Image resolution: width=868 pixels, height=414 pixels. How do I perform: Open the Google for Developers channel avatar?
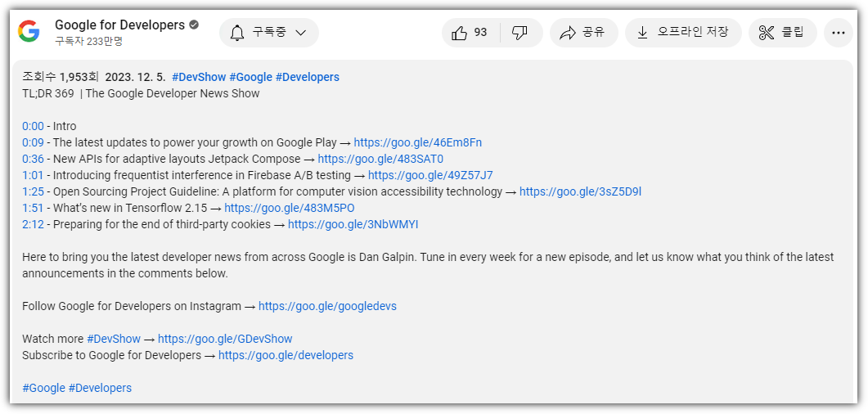(29, 32)
